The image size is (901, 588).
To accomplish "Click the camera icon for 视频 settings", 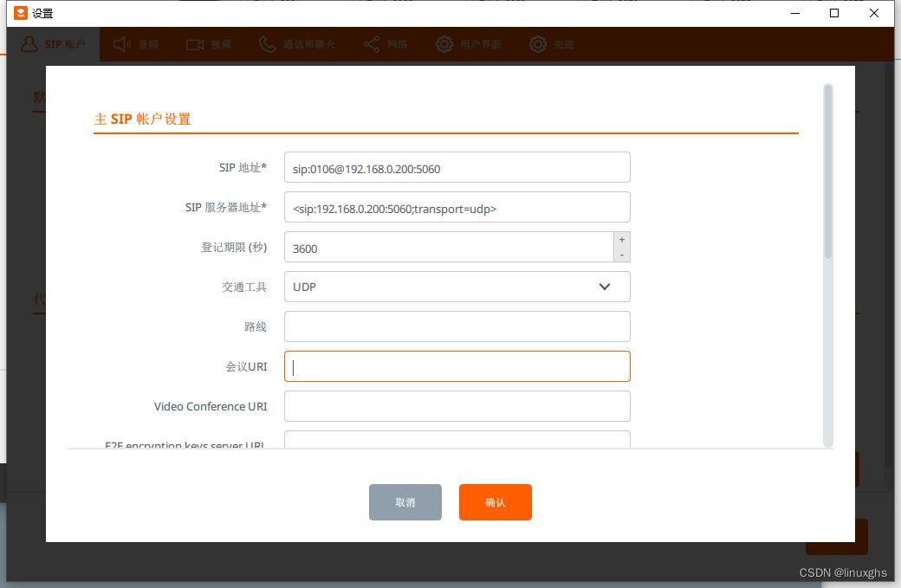I will click(x=195, y=44).
